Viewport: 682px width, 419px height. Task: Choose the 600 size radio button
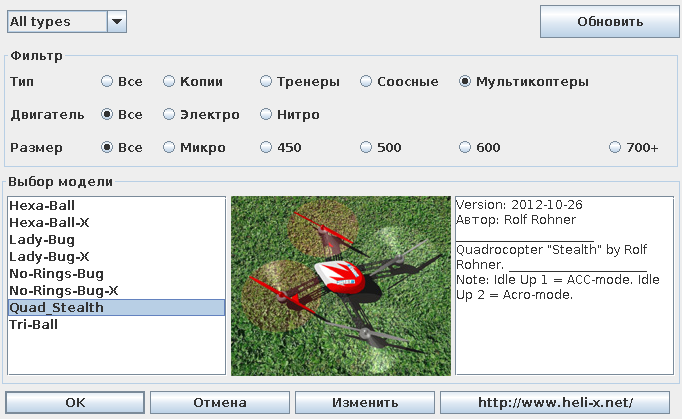tap(465, 147)
